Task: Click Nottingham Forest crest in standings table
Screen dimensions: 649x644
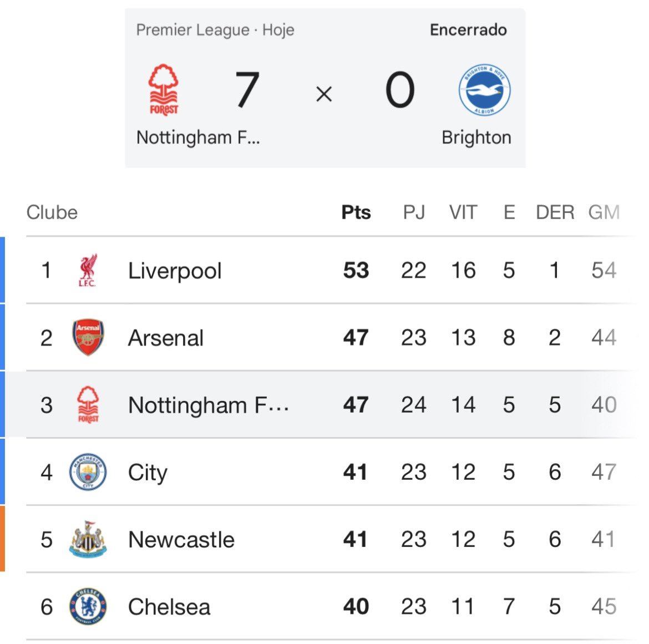Action: point(88,404)
